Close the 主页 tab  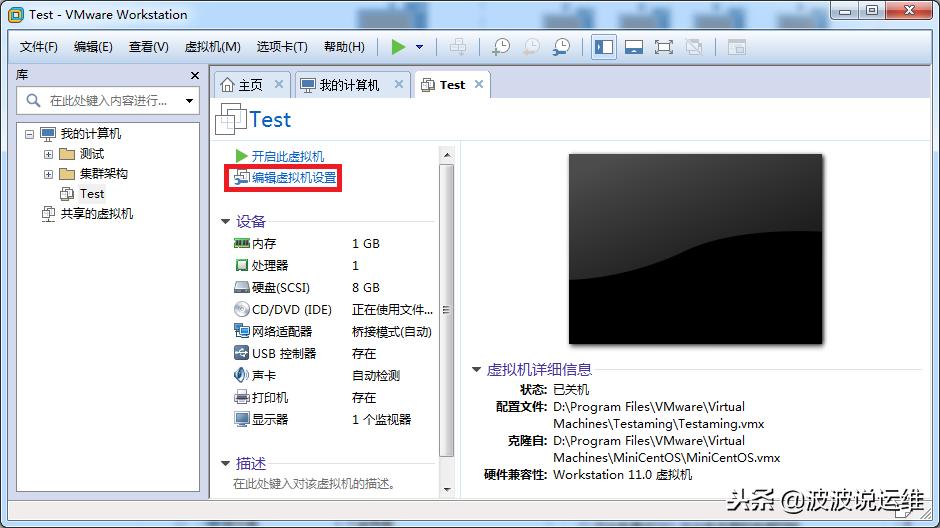coord(279,85)
